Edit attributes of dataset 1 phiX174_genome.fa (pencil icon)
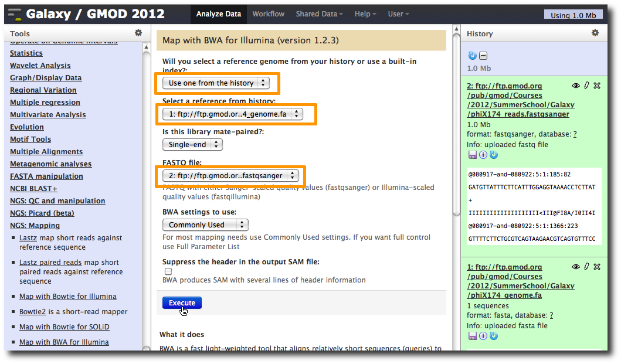Image resolution: width=621 pixels, height=364 pixels. point(586,267)
